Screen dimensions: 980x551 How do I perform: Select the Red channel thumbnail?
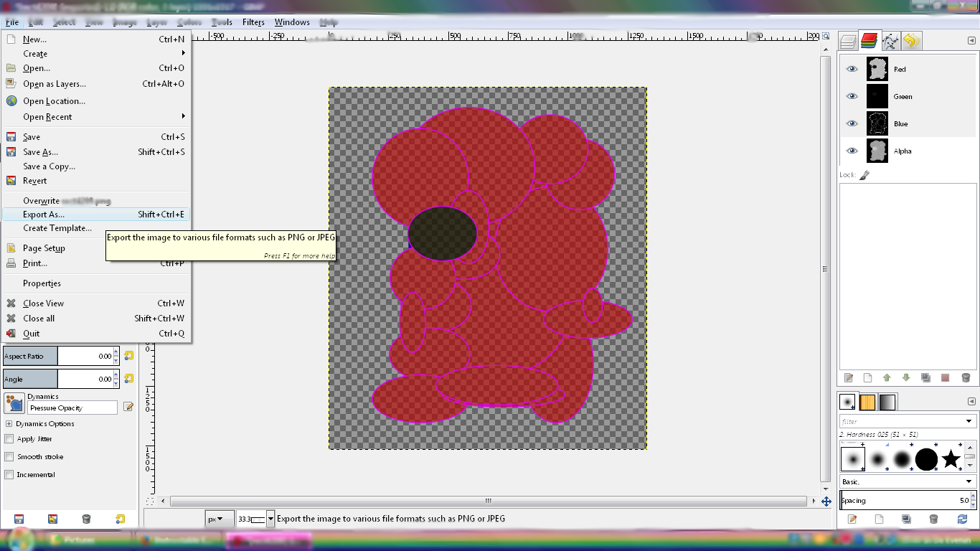[x=877, y=69]
